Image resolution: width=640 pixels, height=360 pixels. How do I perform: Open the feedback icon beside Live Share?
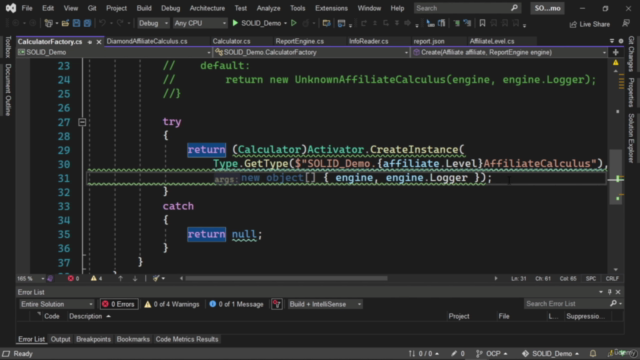pyautogui.click(x=626, y=24)
